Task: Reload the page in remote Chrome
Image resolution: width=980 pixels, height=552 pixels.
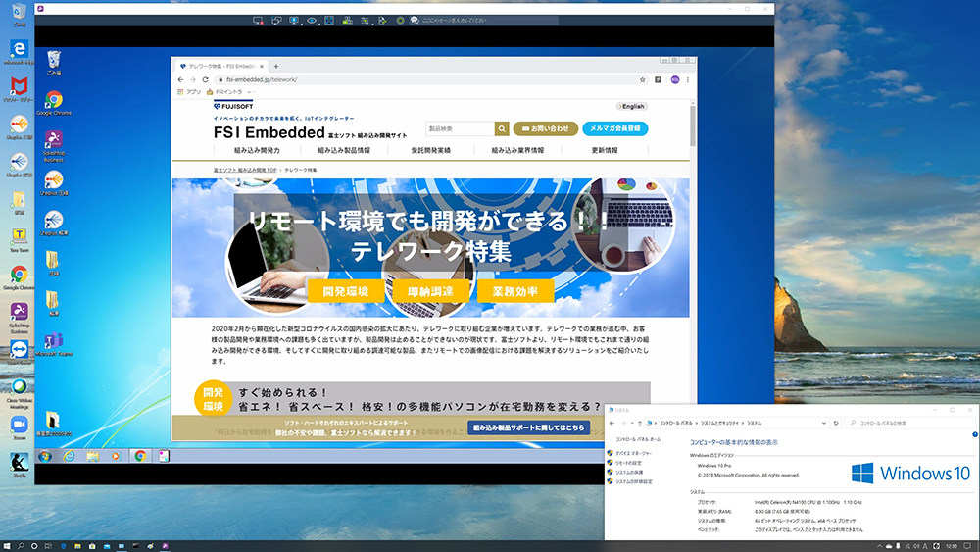Action: (205, 80)
